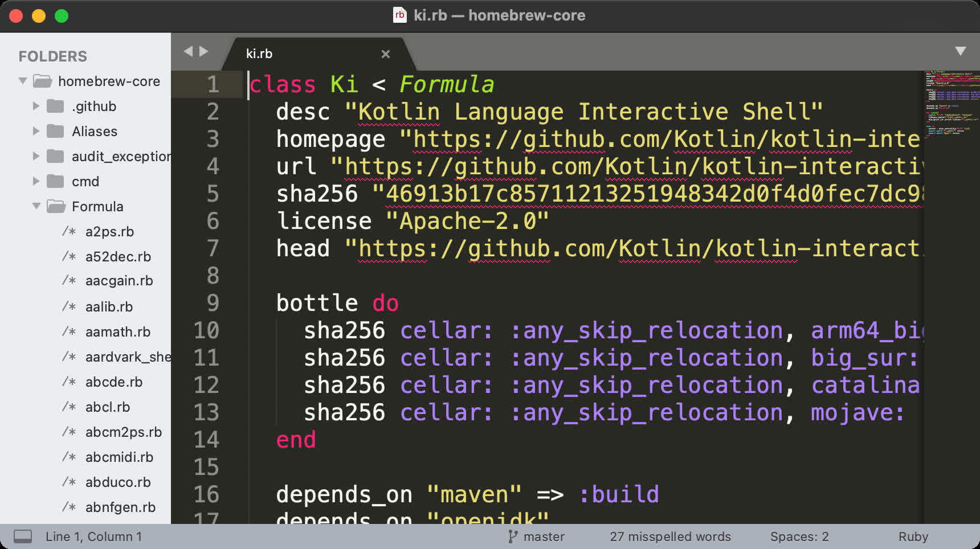Click the Ruby file icon beside abcl.rb
Screen dimensions: 980x549
point(68,407)
